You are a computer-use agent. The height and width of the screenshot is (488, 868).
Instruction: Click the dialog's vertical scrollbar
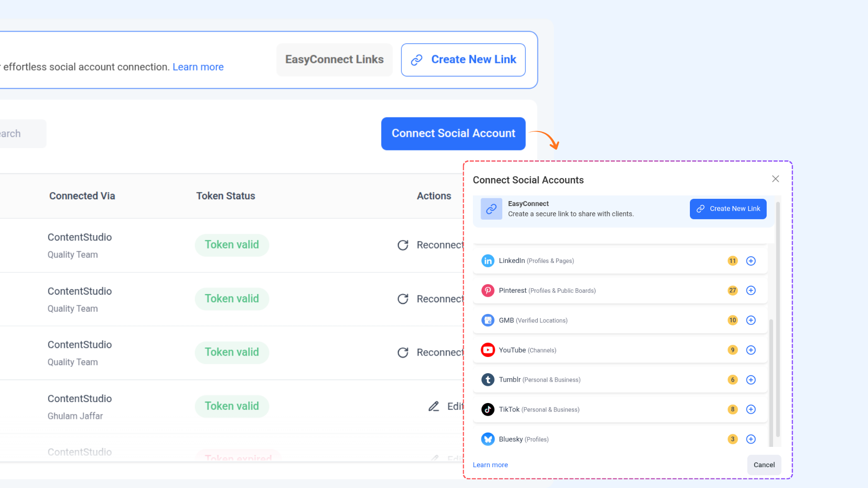tap(778, 316)
